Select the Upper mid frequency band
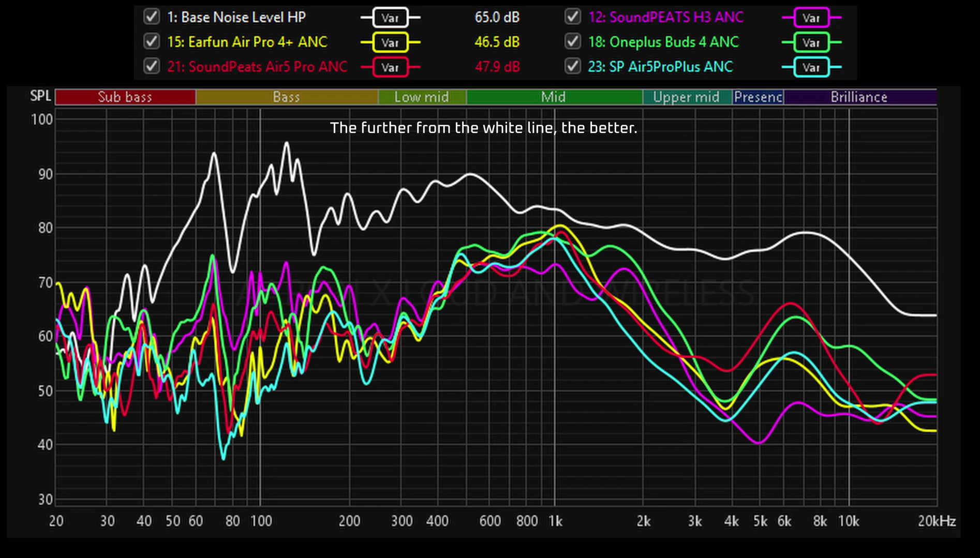The width and height of the screenshot is (980, 558). (x=687, y=97)
